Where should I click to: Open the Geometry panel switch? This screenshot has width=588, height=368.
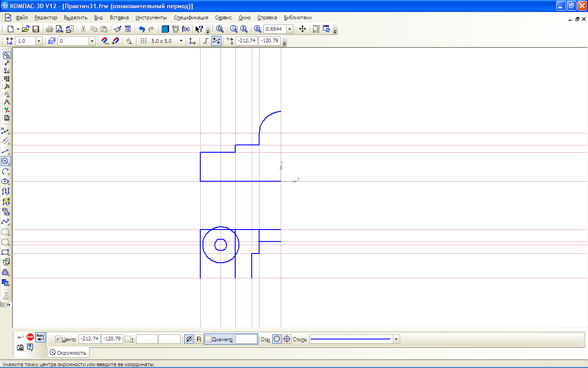6,55
